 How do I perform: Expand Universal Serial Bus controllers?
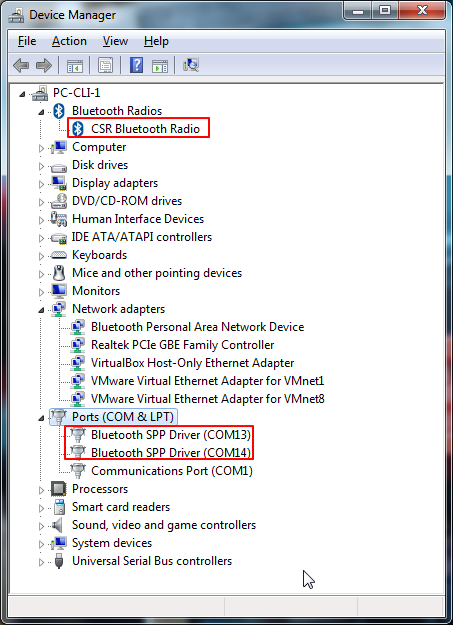[41, 562]
